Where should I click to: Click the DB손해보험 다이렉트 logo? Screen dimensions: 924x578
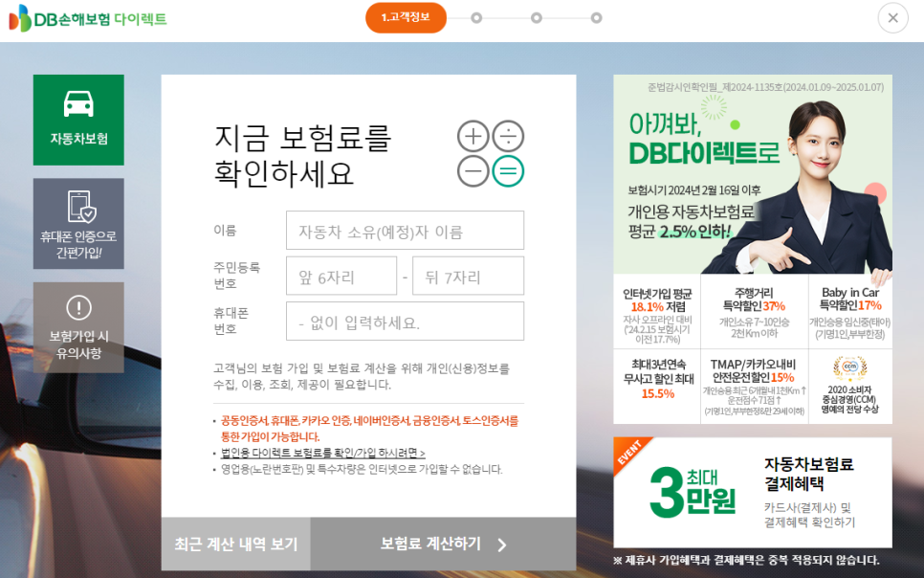click(x=88, y=18)
